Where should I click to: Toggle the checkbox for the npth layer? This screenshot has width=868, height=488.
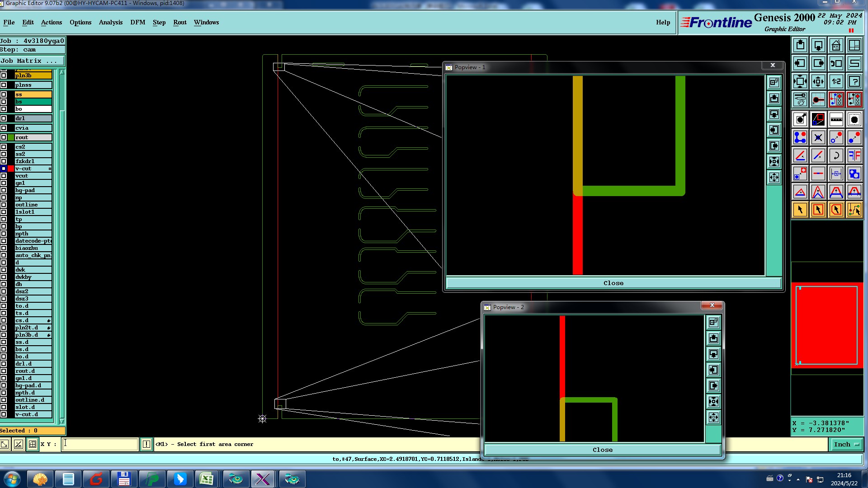coord(4,234)
